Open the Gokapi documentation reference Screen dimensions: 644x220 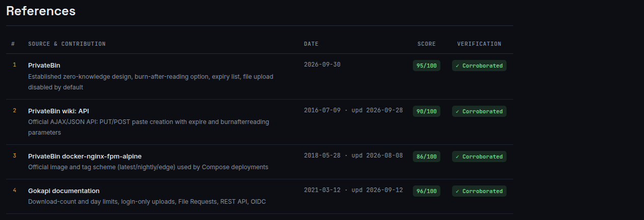click(x=64, y=191)
